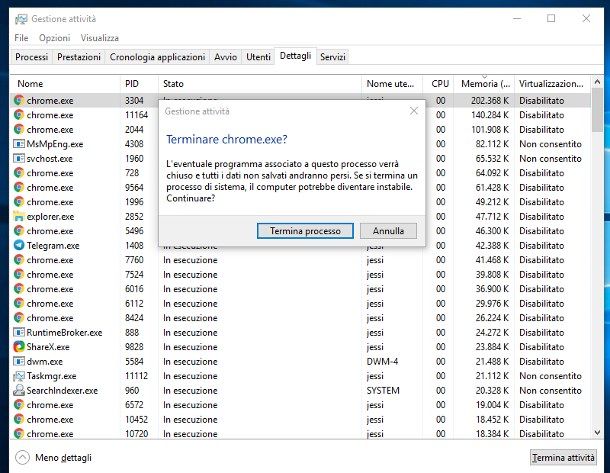Open the Opzioni menu
The image size is (610, 473).
coord(54,38)
